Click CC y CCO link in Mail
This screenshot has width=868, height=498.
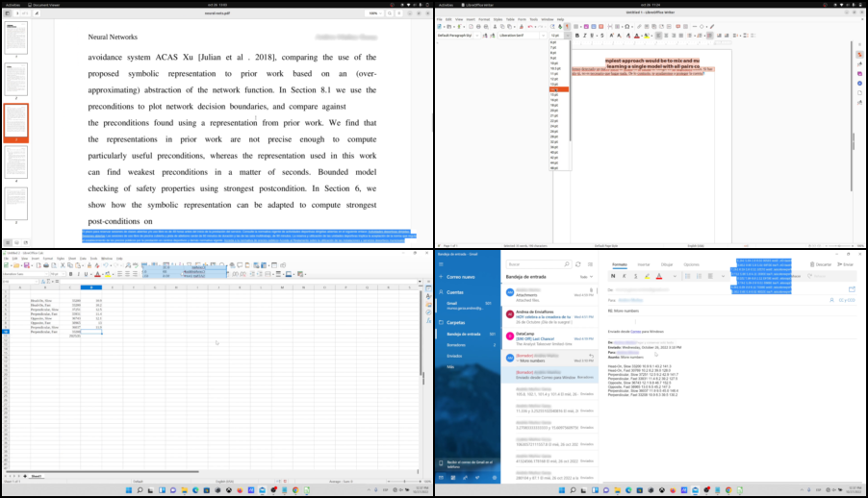[847, 301]
